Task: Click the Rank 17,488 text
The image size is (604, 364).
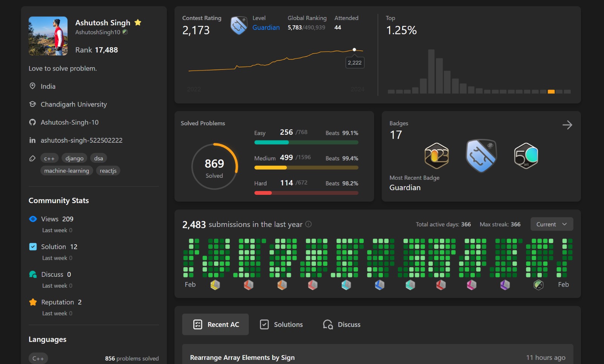Action: [97, 50]
